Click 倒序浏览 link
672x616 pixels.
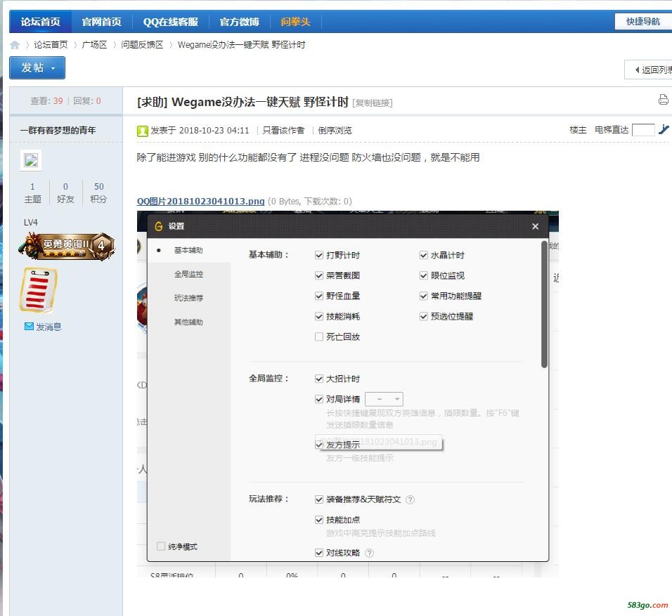335,130
